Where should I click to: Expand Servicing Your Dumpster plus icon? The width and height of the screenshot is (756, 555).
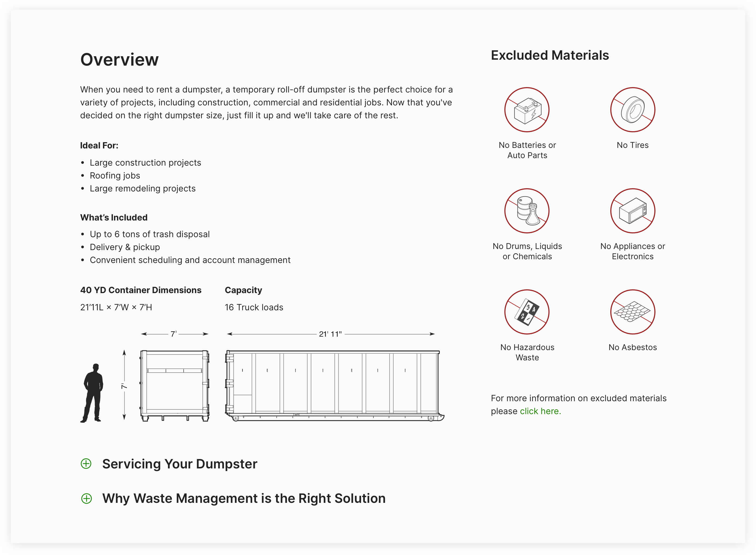click(86, 464)
